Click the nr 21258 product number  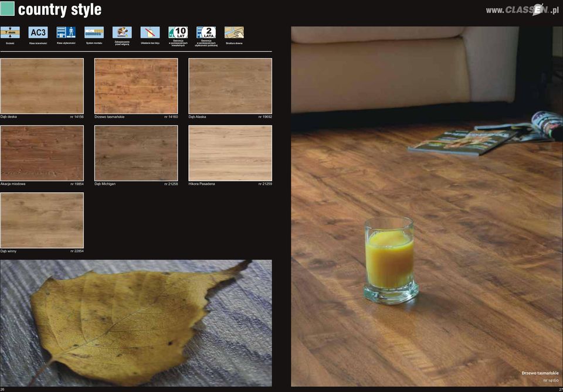tap(171, 184)
